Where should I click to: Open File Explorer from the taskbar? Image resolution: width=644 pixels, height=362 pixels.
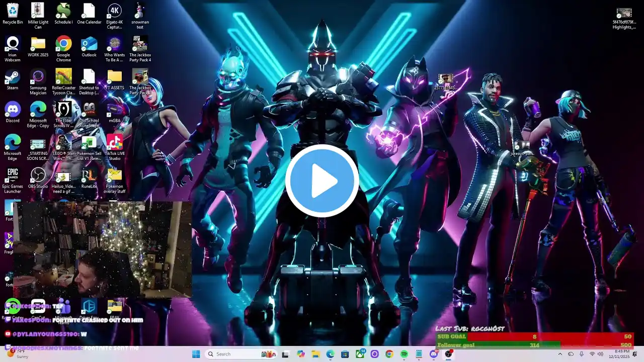pyautogui.click(x=316, y=354)
